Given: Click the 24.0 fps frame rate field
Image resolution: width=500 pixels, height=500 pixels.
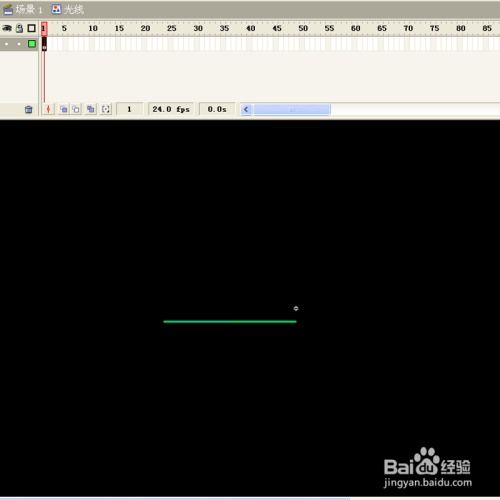Looking at the screenshot, I should tap(171, 109).
